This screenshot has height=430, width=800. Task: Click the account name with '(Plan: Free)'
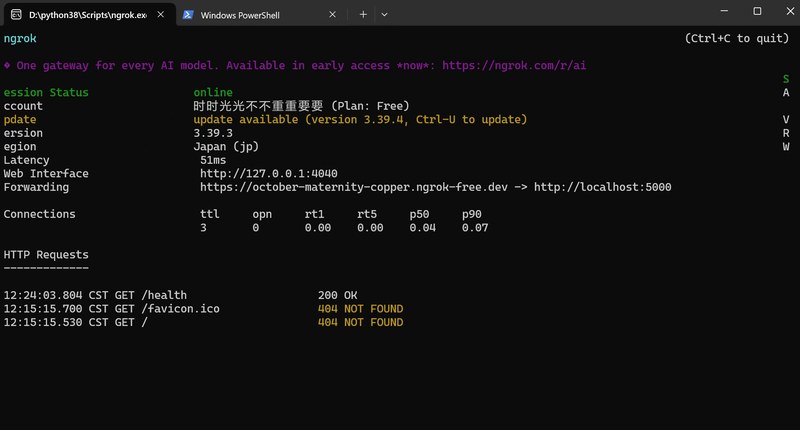pos(302,106)
